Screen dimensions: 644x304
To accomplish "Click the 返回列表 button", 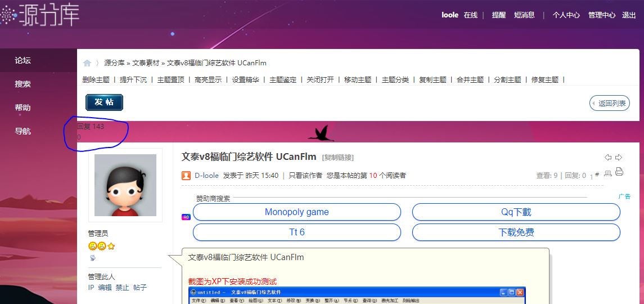I will pos(610,103).
